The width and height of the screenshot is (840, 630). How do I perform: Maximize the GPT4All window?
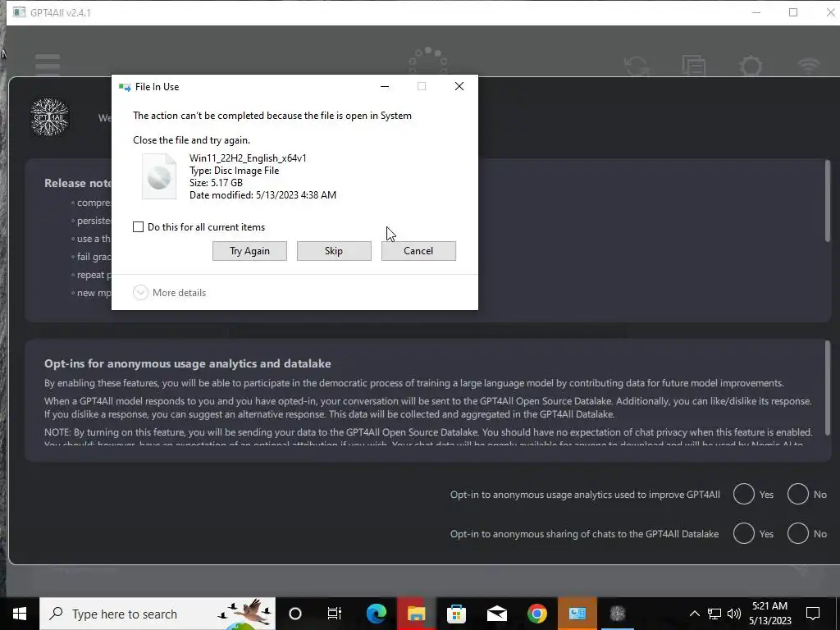793,12
